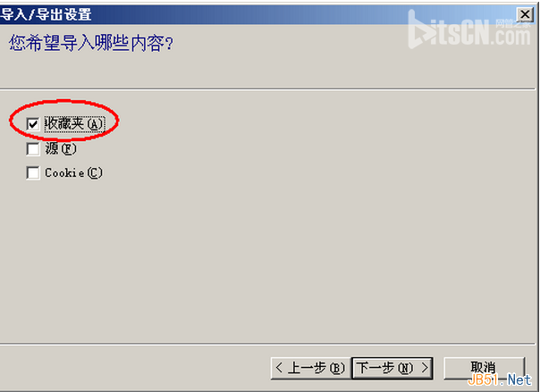
Task: Click the 网管之家 text in watermark
Action: [513, 23]
